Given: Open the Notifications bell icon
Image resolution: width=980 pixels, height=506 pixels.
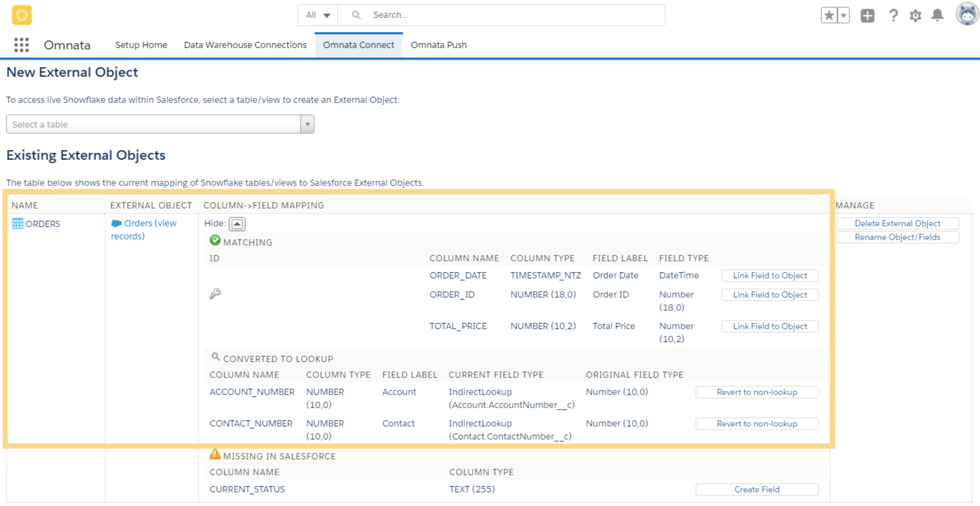Looking at the screenshot, I should 938,15.
